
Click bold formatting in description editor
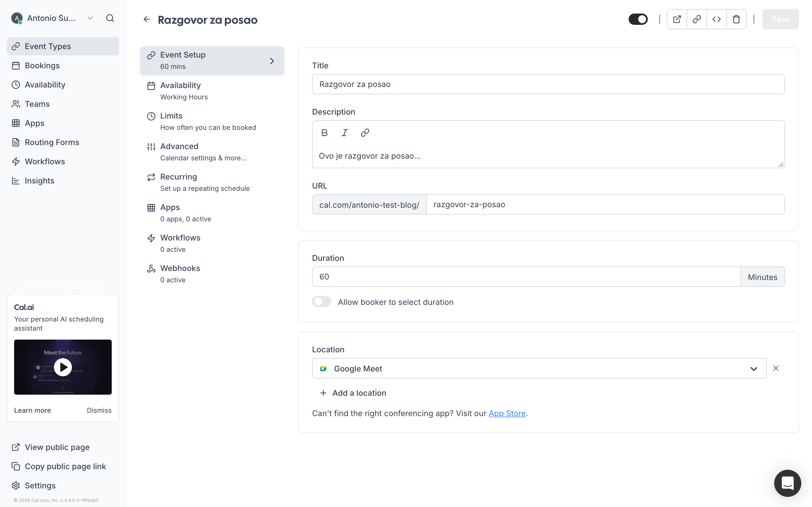(324, 132)
